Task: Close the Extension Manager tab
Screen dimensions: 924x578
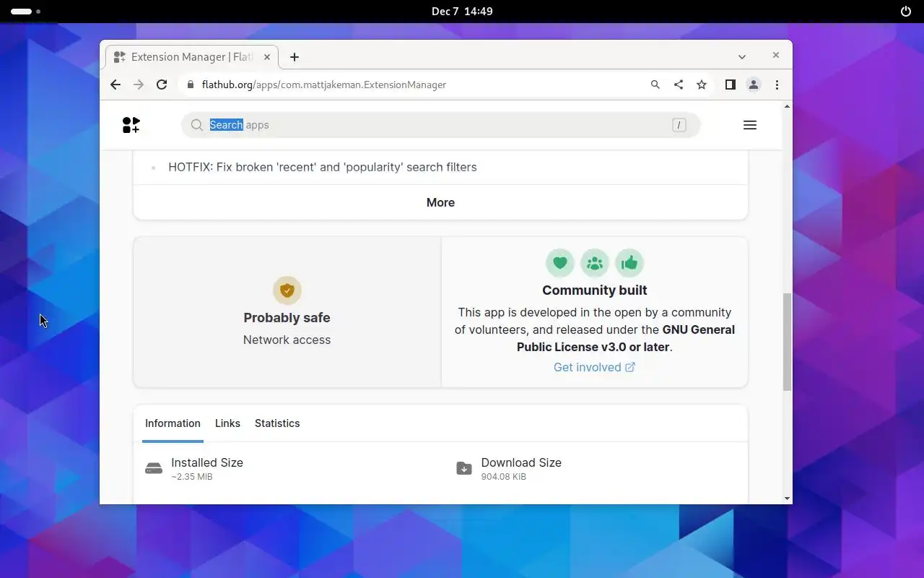Action: pos(267,57)
